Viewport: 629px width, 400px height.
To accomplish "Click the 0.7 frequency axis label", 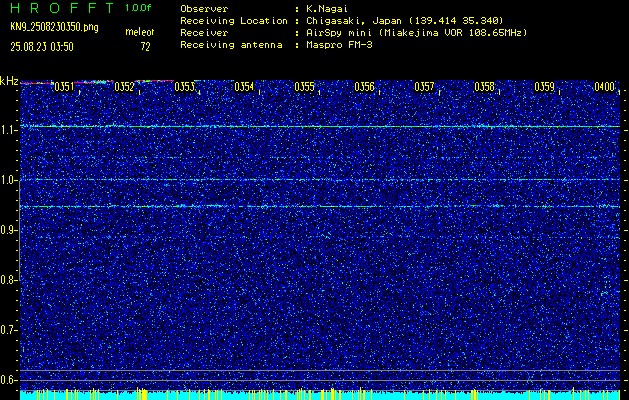I will (x=8, y=330).
